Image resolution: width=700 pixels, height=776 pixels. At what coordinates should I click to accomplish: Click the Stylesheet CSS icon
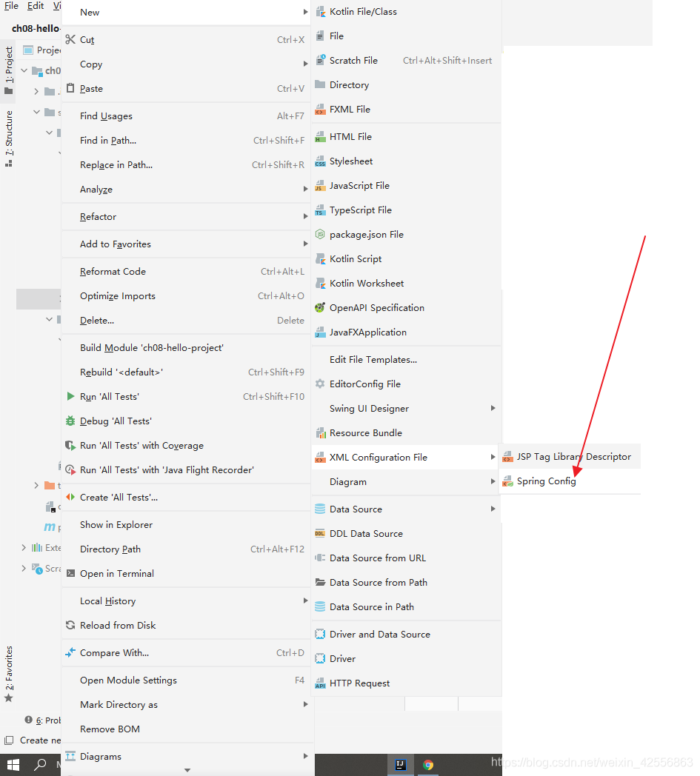coord(320,161)
